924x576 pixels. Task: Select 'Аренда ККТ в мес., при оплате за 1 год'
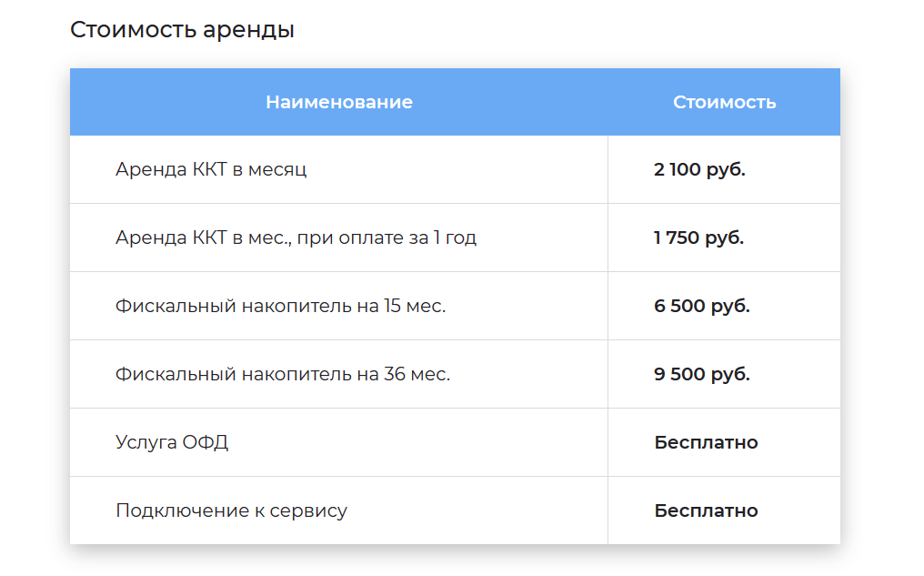pos(296,237)
